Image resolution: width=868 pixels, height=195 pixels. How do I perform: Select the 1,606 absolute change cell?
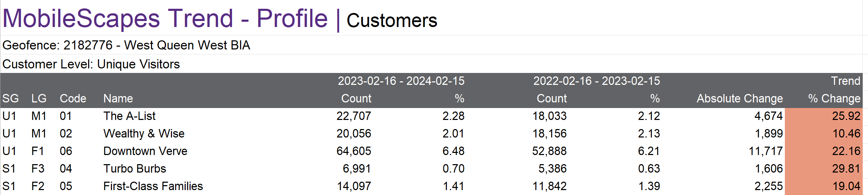pyautogui.click(x=769, y=169)
